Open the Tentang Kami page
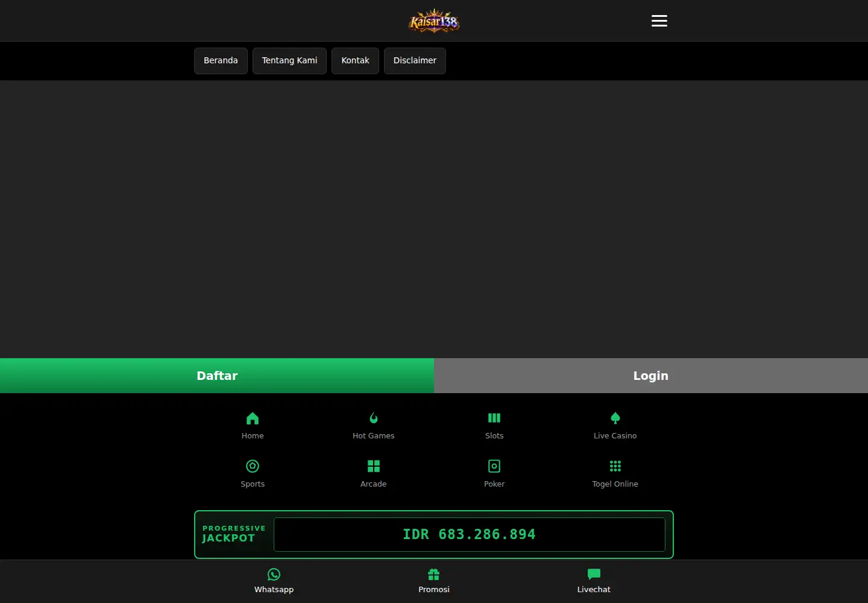Viewport: 868px width, 603px height. pyautogui.click(x=289, y=61)
